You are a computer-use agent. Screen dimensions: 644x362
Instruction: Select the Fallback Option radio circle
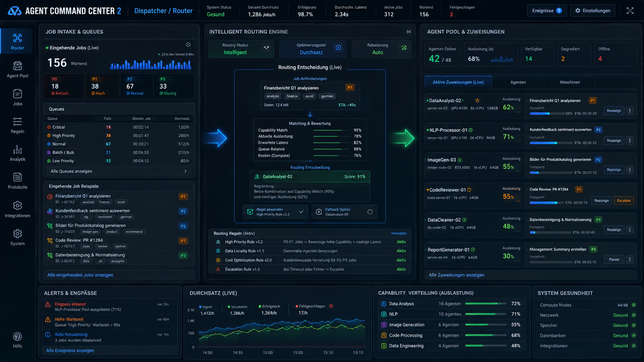tap(370, 212)
